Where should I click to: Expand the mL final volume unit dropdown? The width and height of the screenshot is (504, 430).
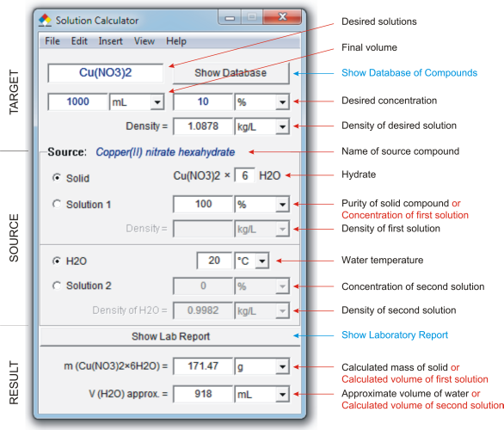point(157,102)
